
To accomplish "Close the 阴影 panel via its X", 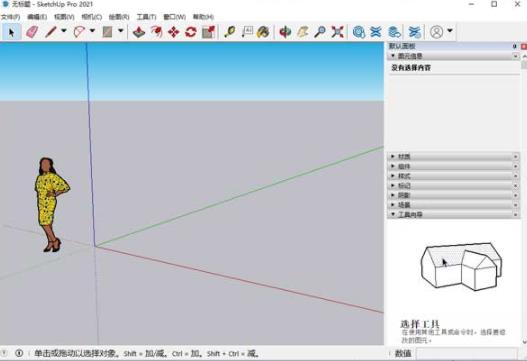I will 516,195.
